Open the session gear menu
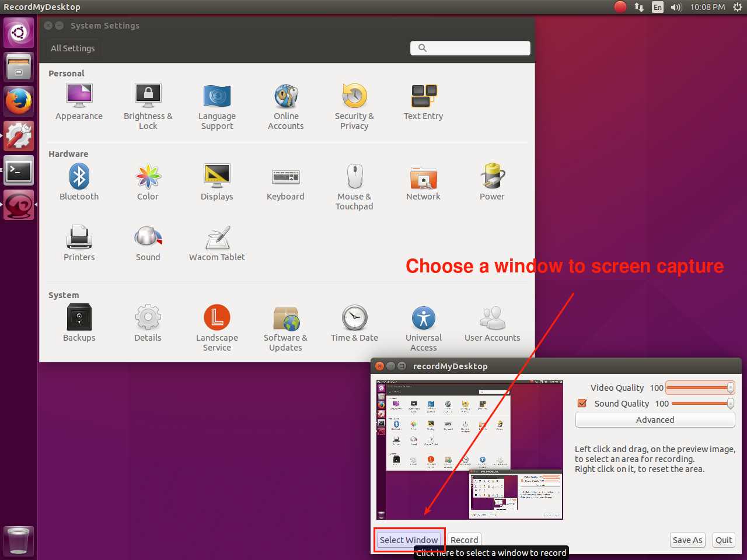 (737, 7)
